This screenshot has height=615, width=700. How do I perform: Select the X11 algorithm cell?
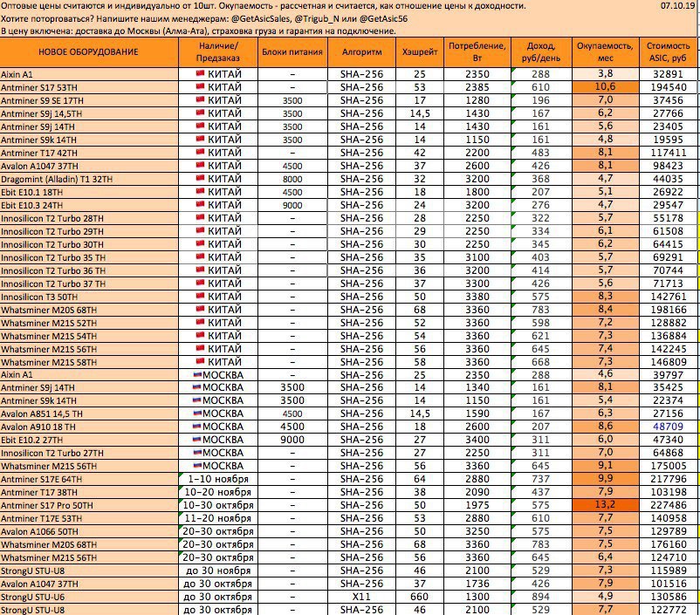(x=361, y=597)
